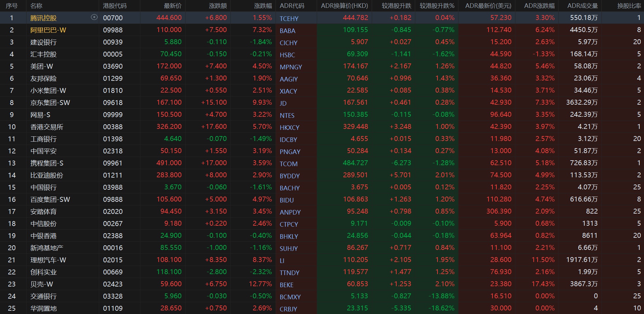Click the 较港股升跌% column header
Screen dimensions: 644x314
click(x=437, y=6)
